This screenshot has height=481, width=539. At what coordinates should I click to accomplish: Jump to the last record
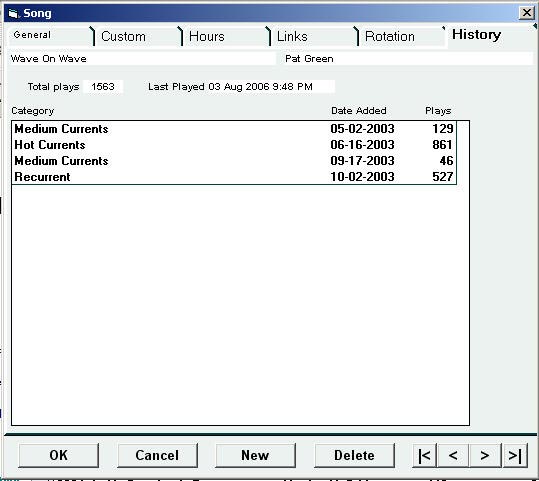click(x=515, y=455)
